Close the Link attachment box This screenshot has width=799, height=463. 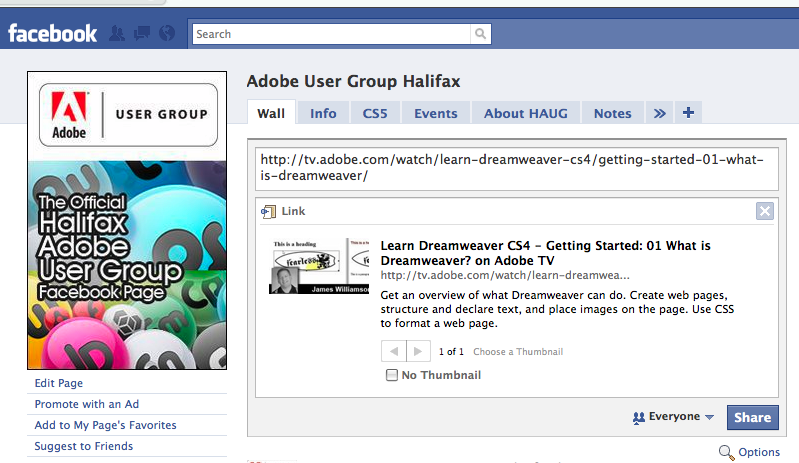tap(765, 210)
